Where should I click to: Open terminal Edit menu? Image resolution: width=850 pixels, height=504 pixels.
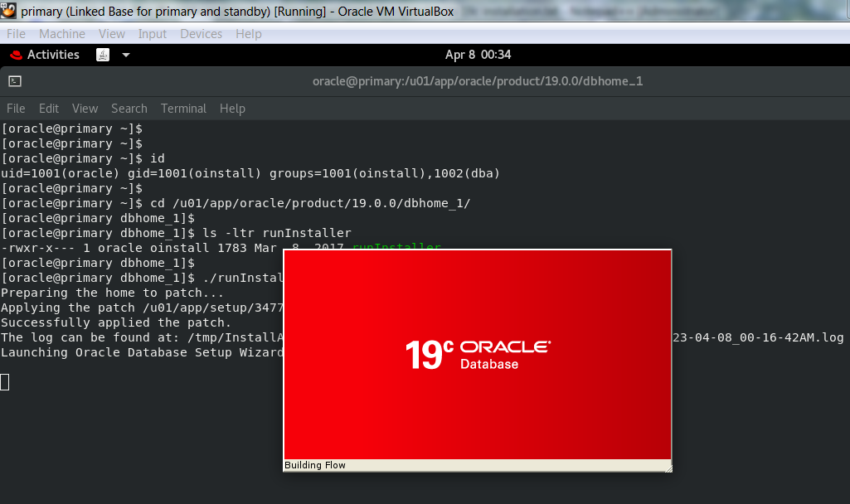coord(49,109)
